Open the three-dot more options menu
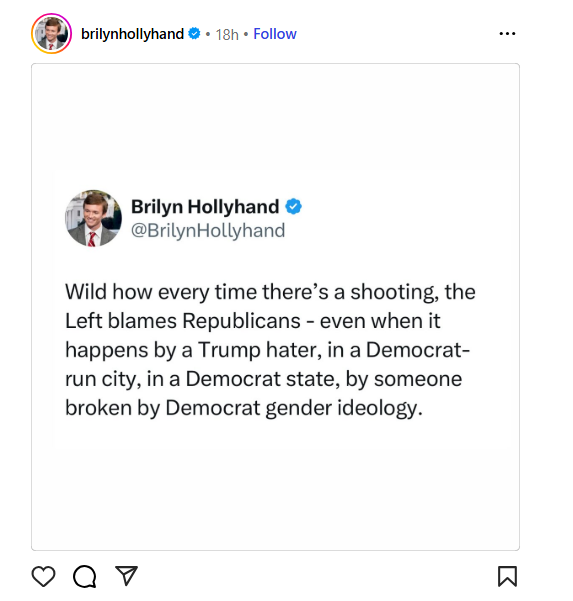The height and width of the screenshot is (601, 573). pos(507,34)
